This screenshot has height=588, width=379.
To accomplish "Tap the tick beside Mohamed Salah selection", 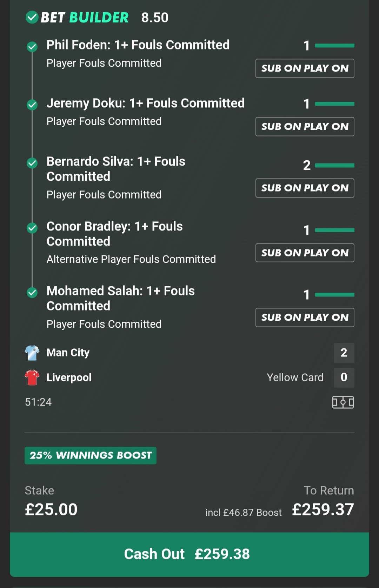I will point(32,293).
